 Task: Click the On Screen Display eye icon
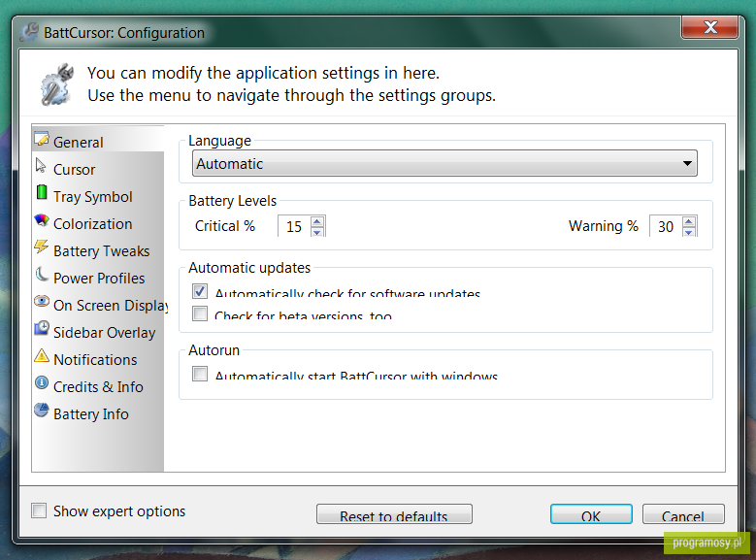(42, 302)
